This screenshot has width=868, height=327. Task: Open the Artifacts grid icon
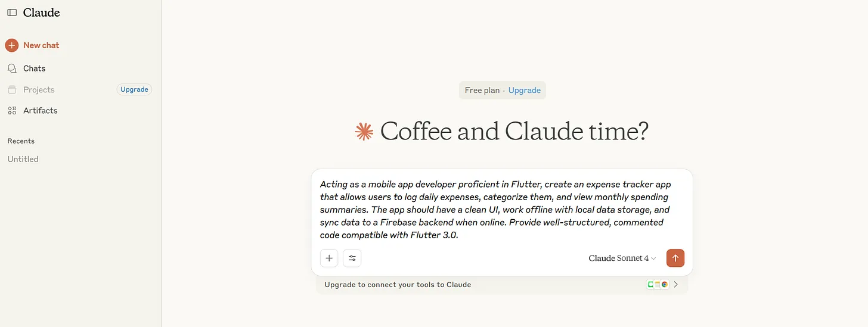pos(12,111)
